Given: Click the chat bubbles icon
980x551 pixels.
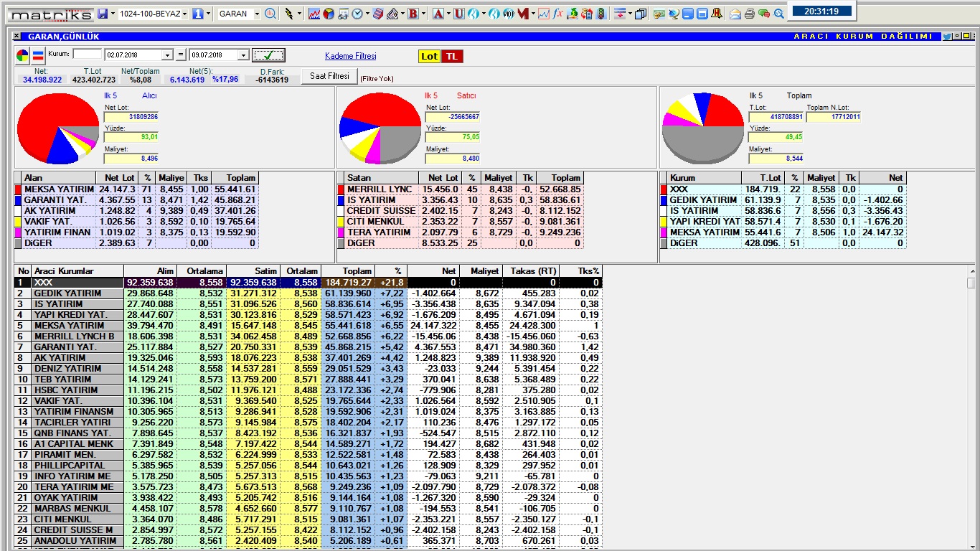Looking at the screenshot, I should click(764, 14).
